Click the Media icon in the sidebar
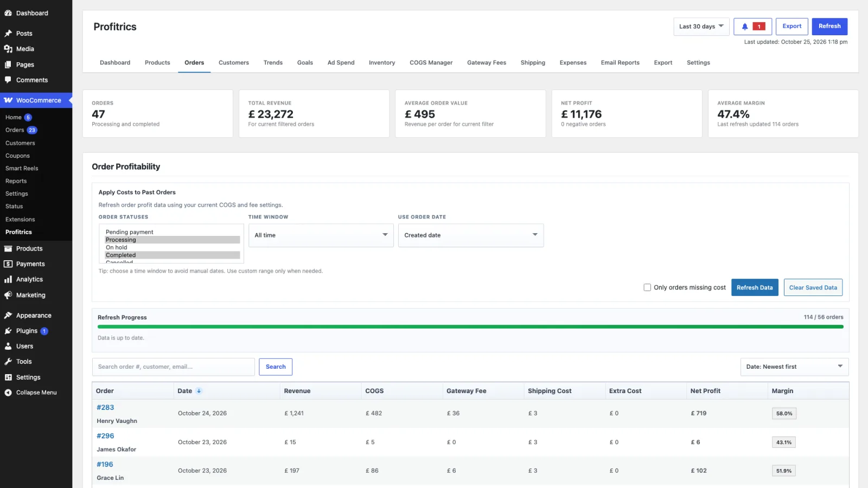 pyautogui.click(x=8, y=49)
